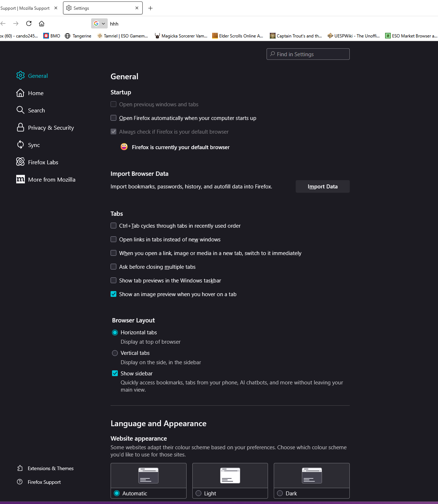438x504 pixels.
Task: Open a new tab with plus icon
Action: [x=151, y=8]
